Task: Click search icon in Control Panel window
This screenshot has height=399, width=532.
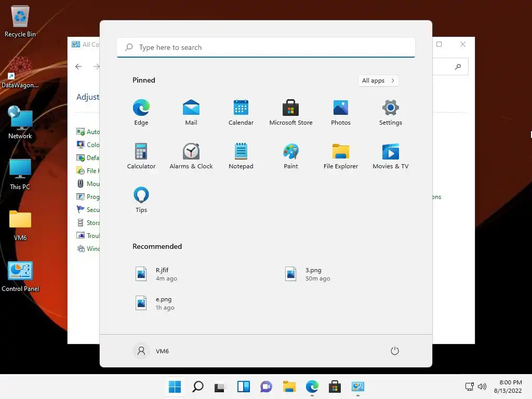Action: [458, 66]
